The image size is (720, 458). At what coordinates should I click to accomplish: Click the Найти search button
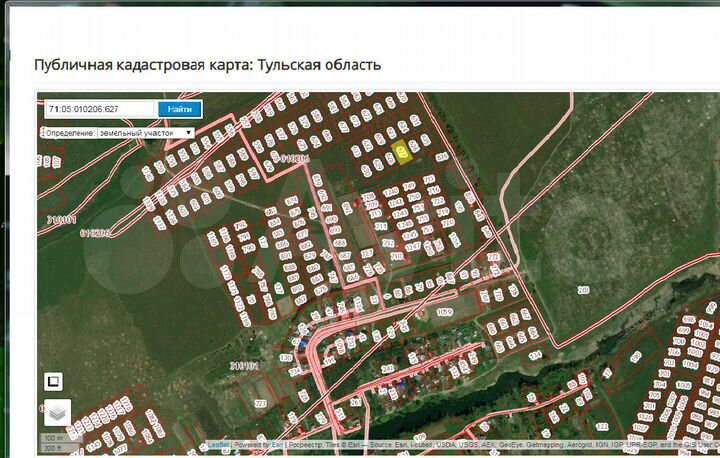(180, 109)
